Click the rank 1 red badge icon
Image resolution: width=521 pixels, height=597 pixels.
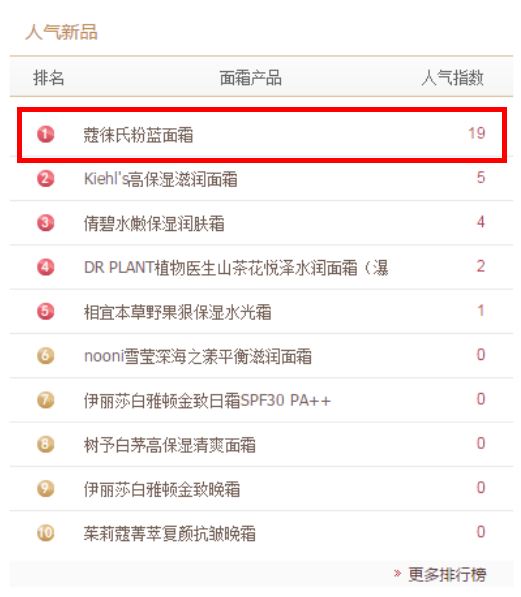45,134
